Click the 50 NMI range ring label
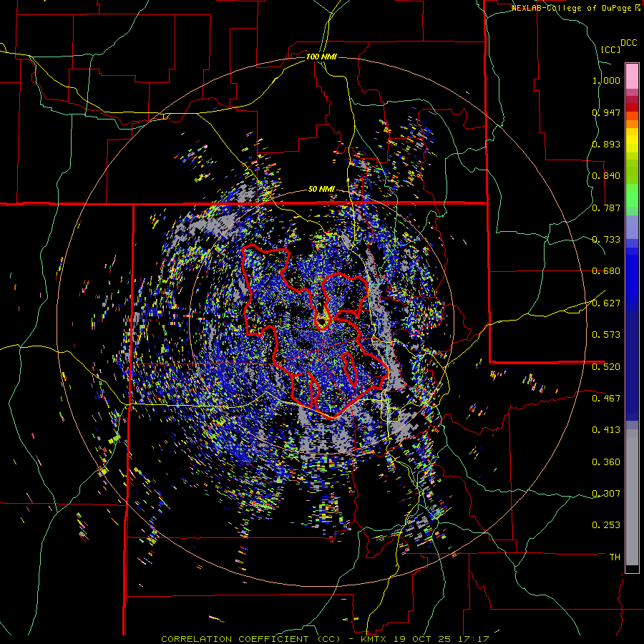The height and width of the screenshot is (644, 644). tap(321, 190)
